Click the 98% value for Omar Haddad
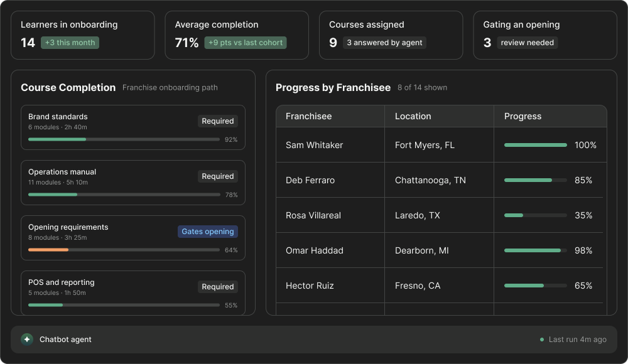The height and width of the screenshot is (364, 628). (583, 250)
